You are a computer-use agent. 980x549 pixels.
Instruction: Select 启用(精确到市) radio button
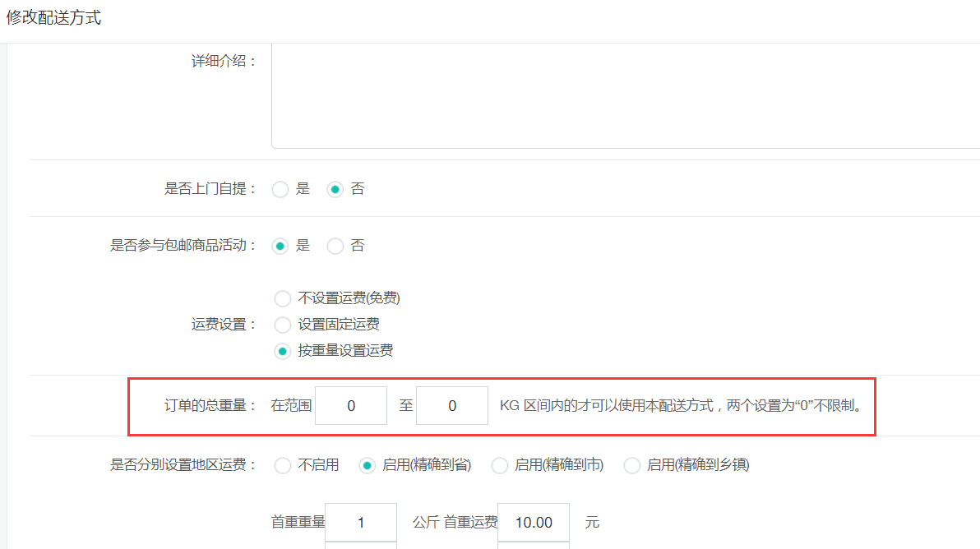click(499, 465)
